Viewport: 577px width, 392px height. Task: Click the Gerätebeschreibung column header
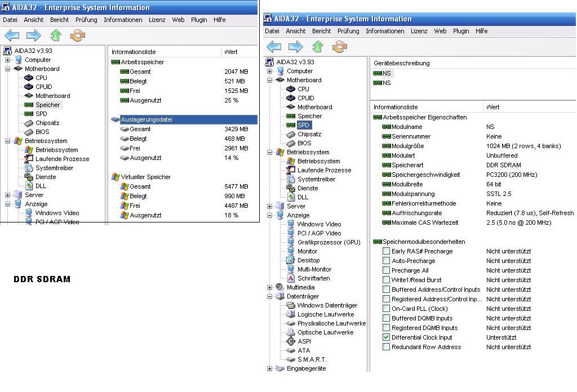click(x=473, y=63)
